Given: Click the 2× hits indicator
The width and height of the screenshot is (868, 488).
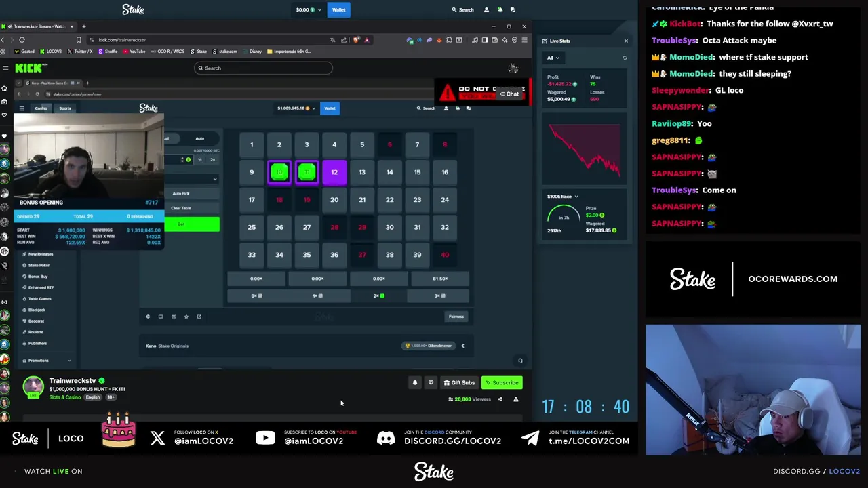Looking at the screenshot, I should [x=379, y=296].
